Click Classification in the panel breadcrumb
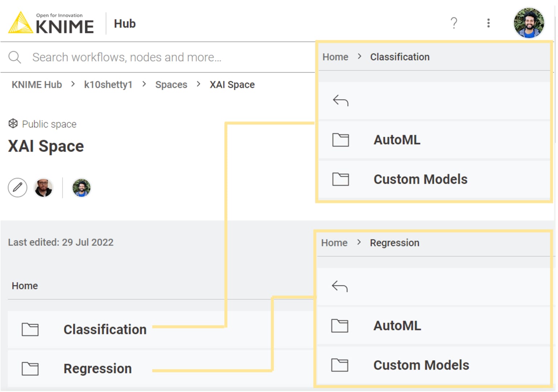The height and width of the screenshot is (392, 558). pos(400,57)
